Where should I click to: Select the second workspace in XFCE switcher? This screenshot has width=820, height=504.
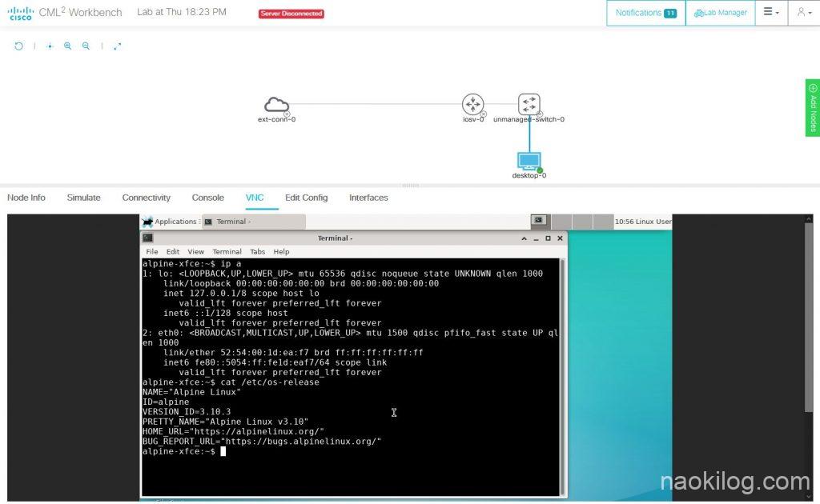pos(561,221)
